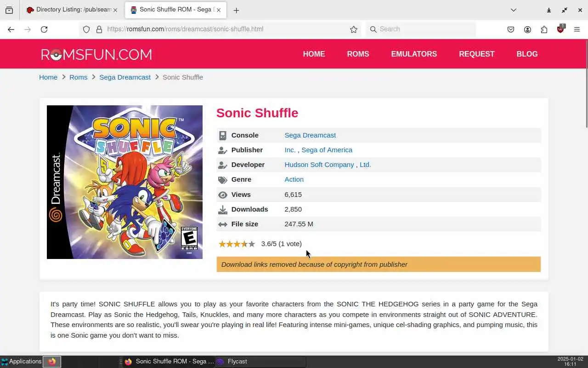
Task: Open the Applications menu in the panel
Action: click(x=21, y=362)
